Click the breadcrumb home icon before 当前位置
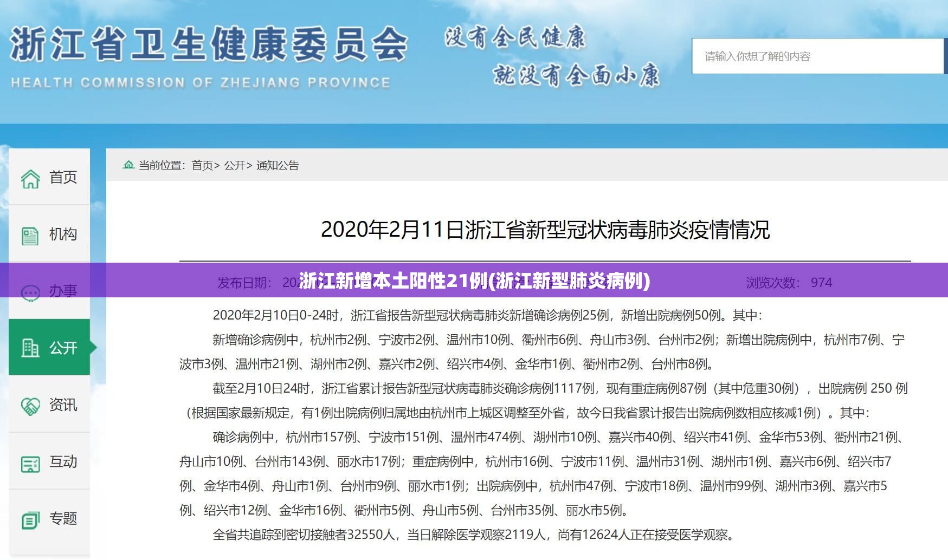This screenshot has width=948, height=560. tap(128, 165)
